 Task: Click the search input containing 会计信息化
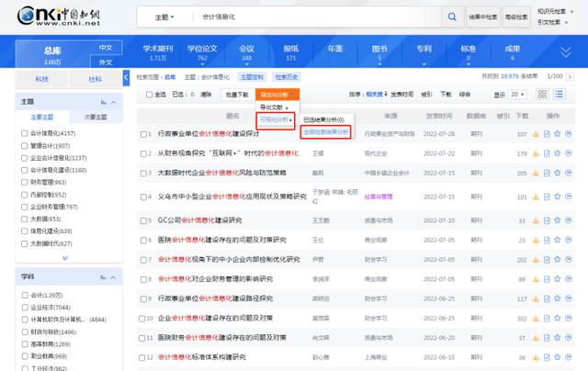(317, 17)
